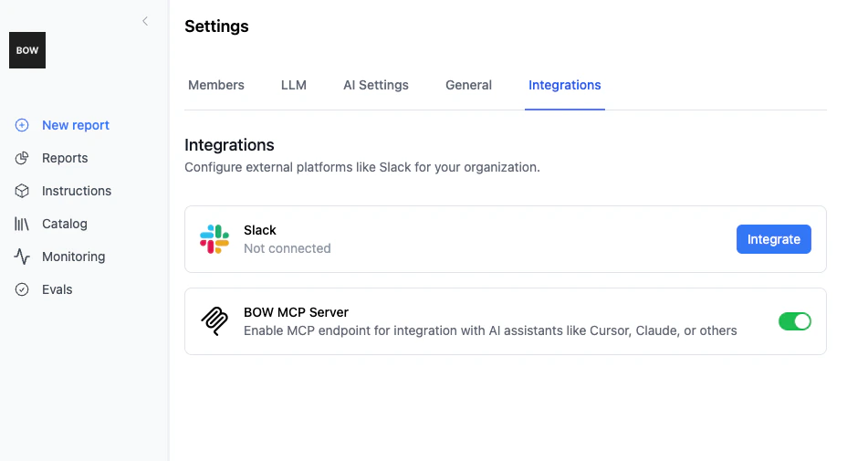Click the New report plus icon
The width and height of the screenshot is (868, 461).
22,125
